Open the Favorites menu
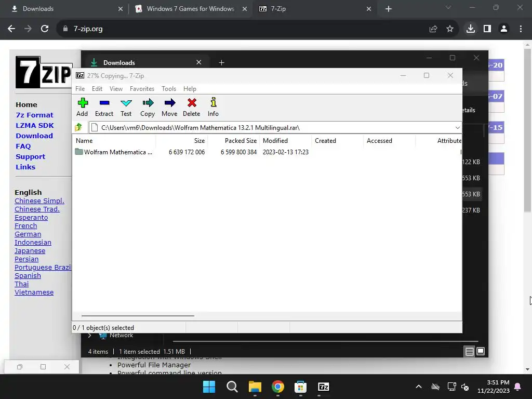The image size is (532, 399). point(142,88)
